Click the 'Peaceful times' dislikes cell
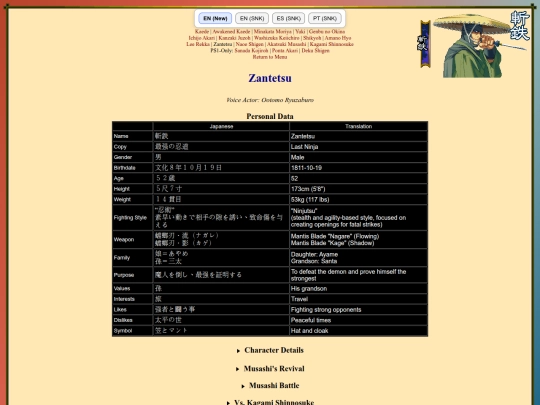 click(x=359, y=320)
